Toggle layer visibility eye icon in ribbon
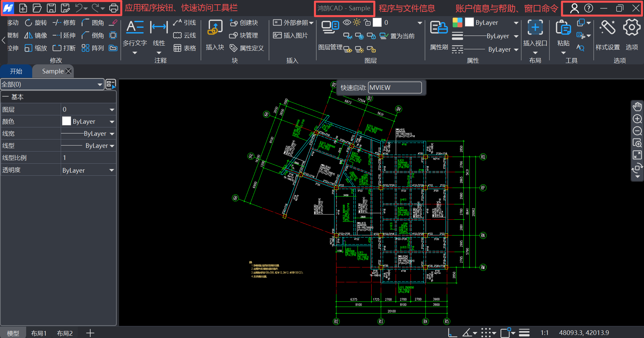This screenshot has height=338, width=644. coord(347,22)
